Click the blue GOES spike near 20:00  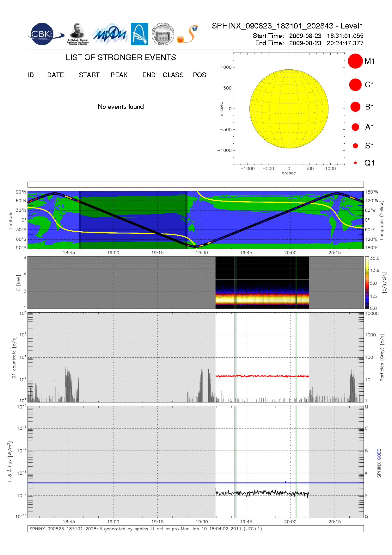click(286, 482)
